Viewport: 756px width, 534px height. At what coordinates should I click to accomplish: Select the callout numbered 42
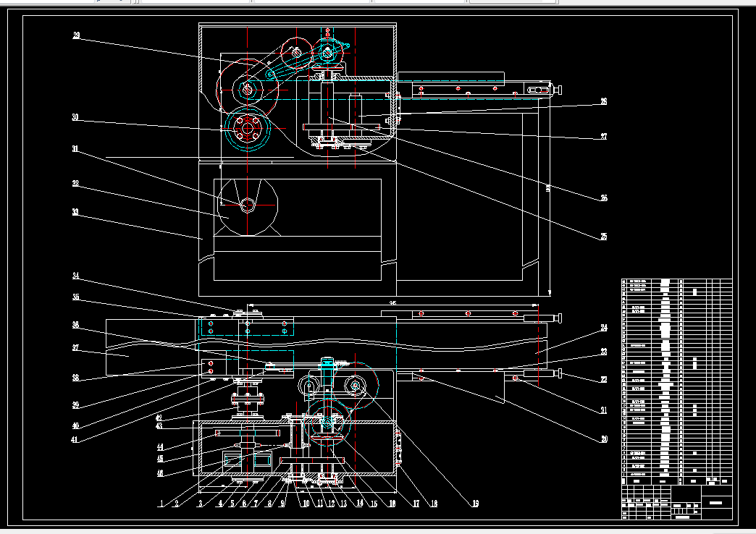coord(159,418)
